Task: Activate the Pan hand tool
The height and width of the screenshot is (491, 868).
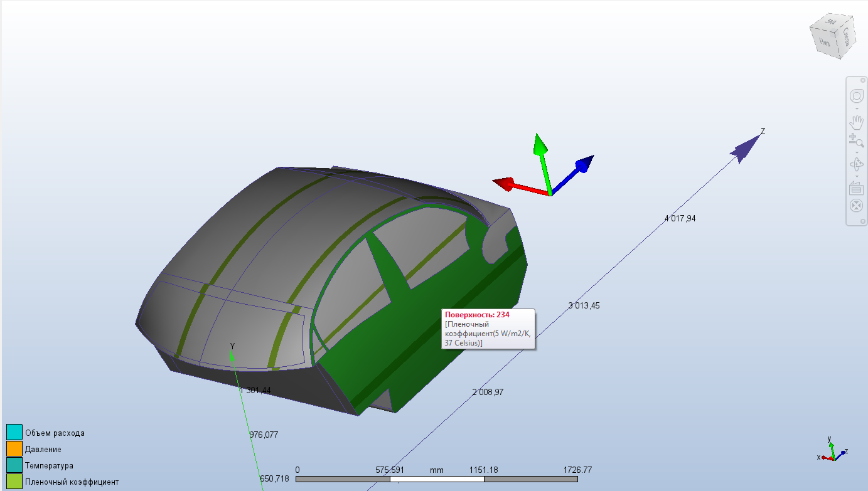Action: tap(857, 122)
